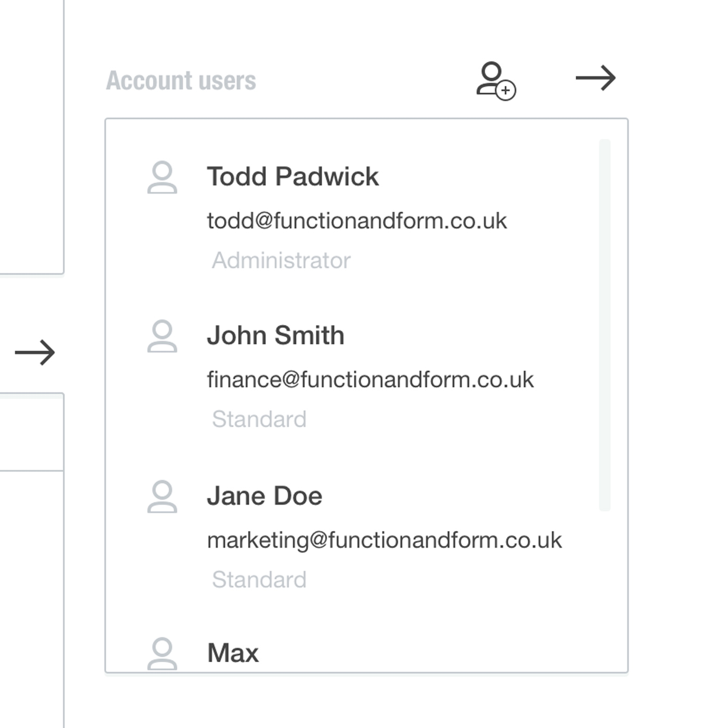Screen dimensions: 728x728
Task: Click the add user icon
Action: (x=496, y=81)
